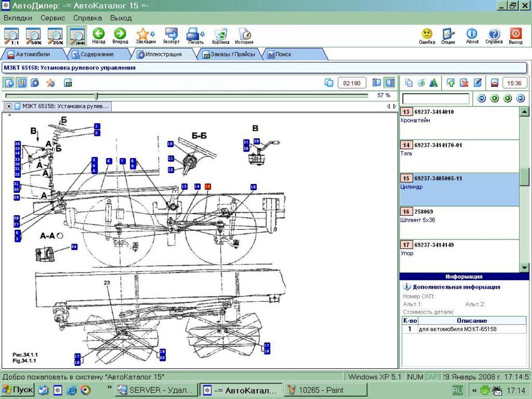Toggle the first illustration view mode button

coord(9,83)
